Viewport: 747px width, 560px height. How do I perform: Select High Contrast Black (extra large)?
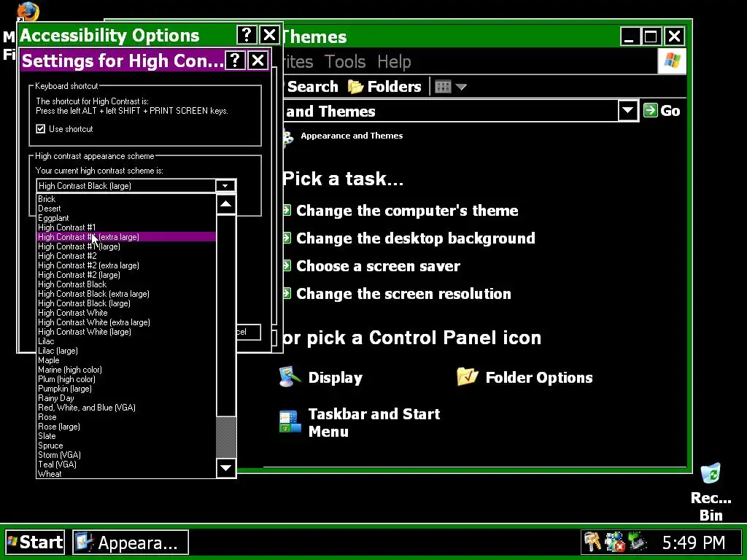[126, 294]
